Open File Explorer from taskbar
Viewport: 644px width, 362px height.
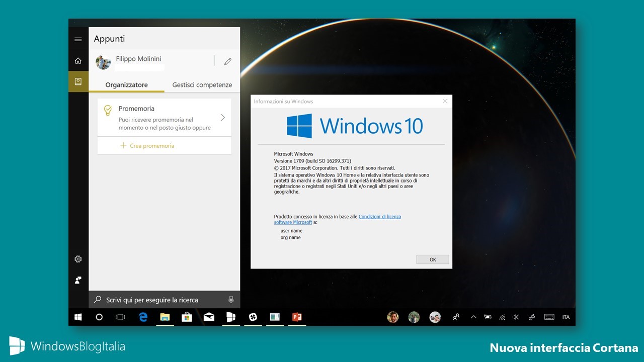165,317
